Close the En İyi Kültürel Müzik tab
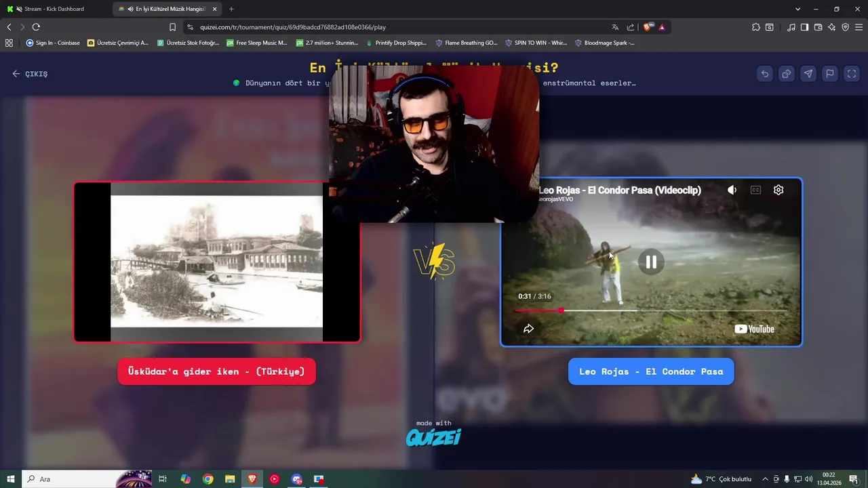This screenshot has height=488, width=868. (215, 9)
